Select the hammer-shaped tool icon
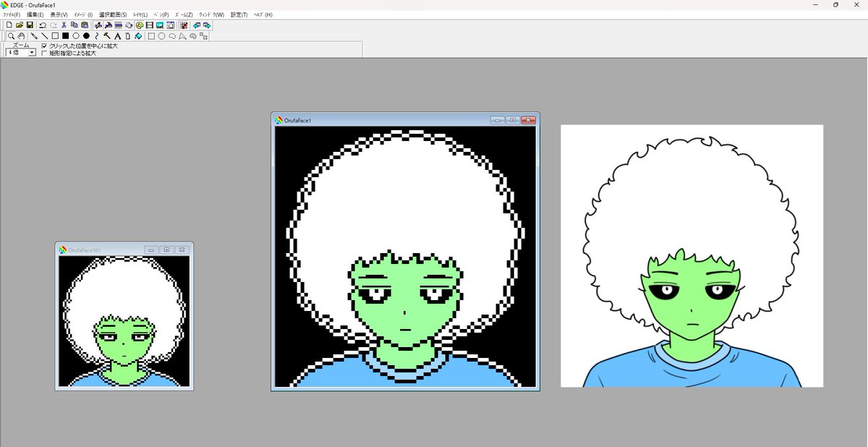 coord(106,36)
